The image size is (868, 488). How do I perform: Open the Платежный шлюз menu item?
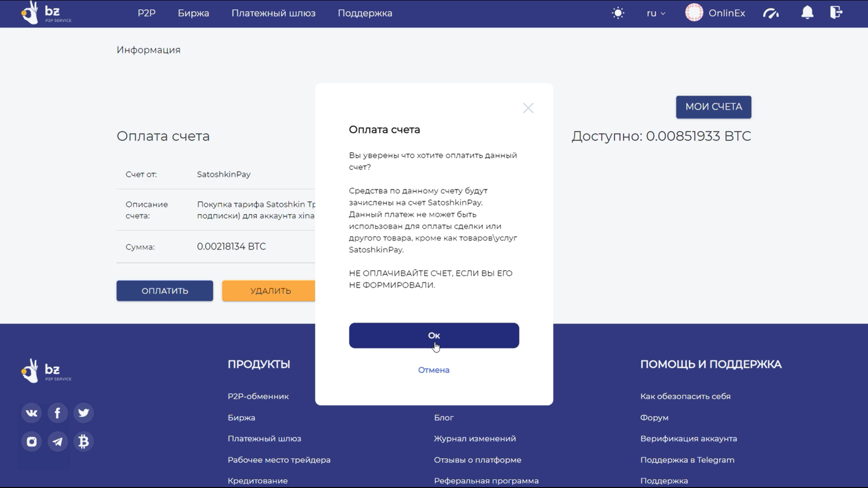[273, 13]
